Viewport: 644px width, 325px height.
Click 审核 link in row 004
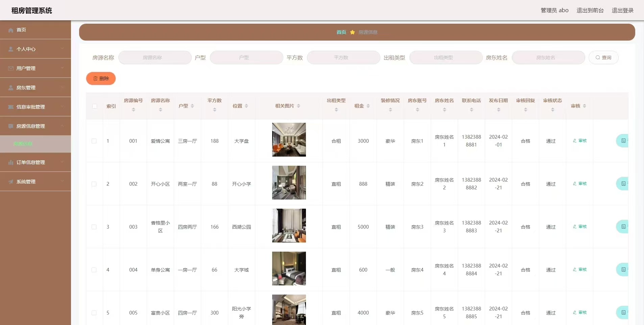[580, 270]
